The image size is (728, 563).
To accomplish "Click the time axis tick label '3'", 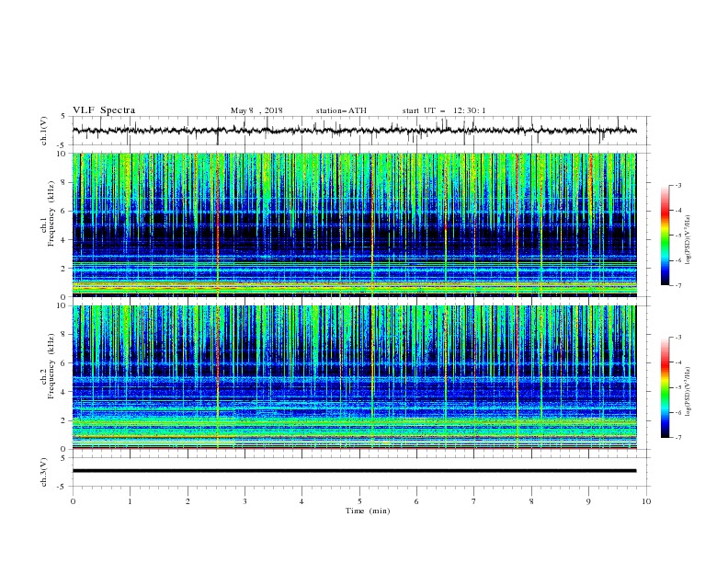I will click(x=245, y=501).
